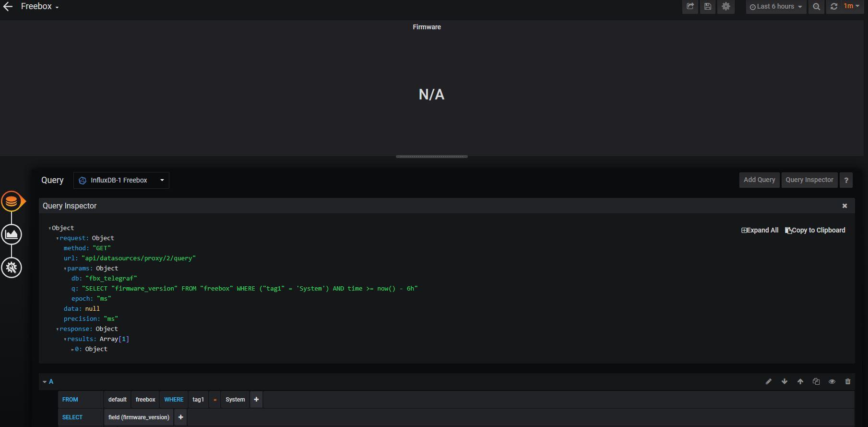Click the = operator segment
Viewport: 868px width, 427px height.
pos(215,400)
